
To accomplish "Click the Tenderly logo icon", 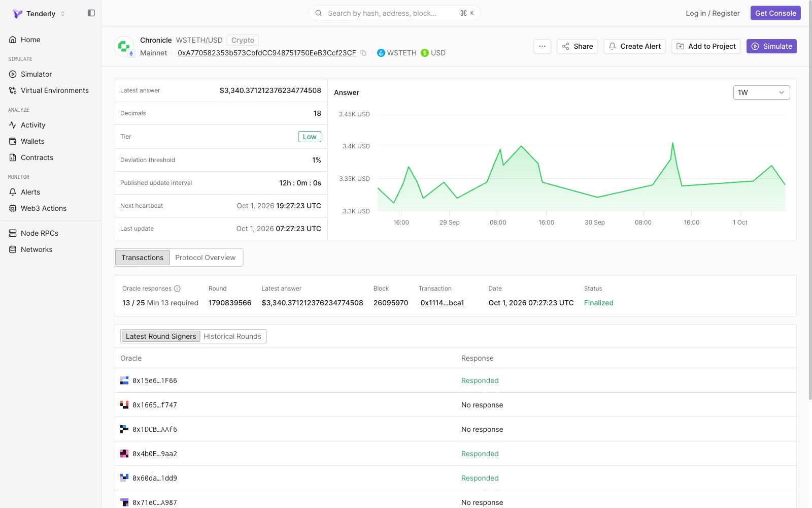I will pos(17,14).
